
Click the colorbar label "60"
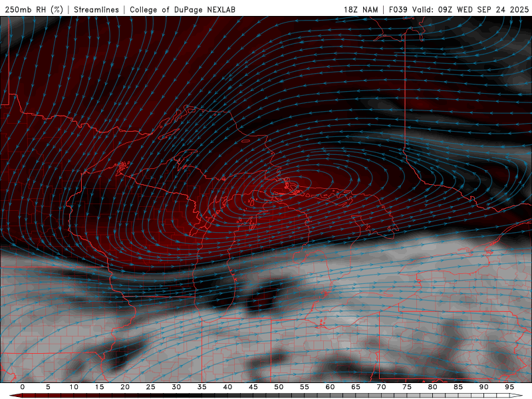(330, 387)
